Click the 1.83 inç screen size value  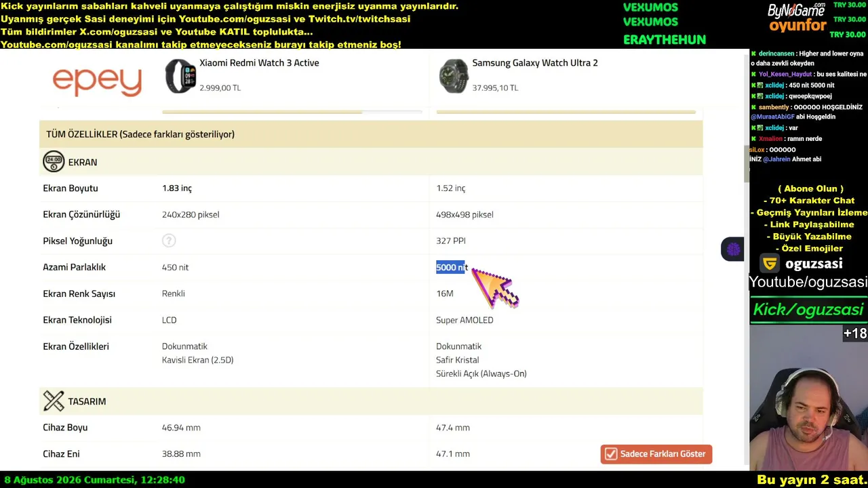coord(177,188)
